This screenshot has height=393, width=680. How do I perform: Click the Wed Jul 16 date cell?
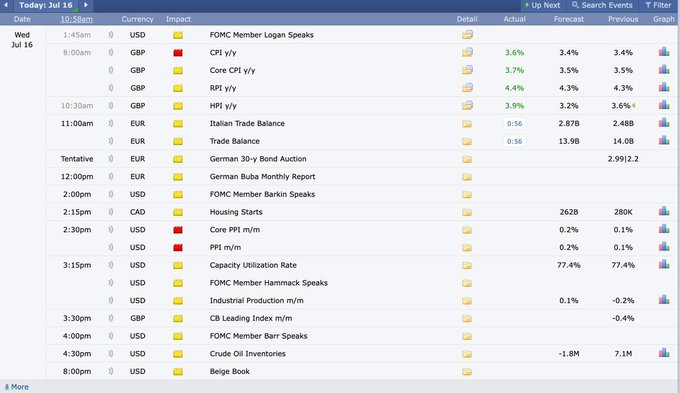point(22,39)
